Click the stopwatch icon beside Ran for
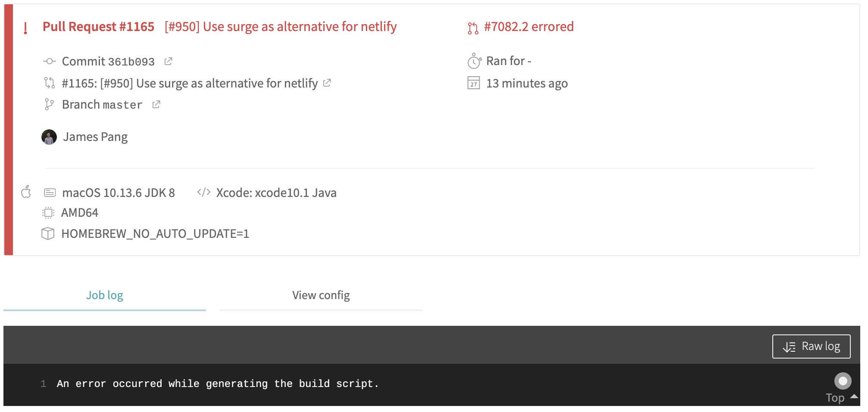 [x=474, y=61]
